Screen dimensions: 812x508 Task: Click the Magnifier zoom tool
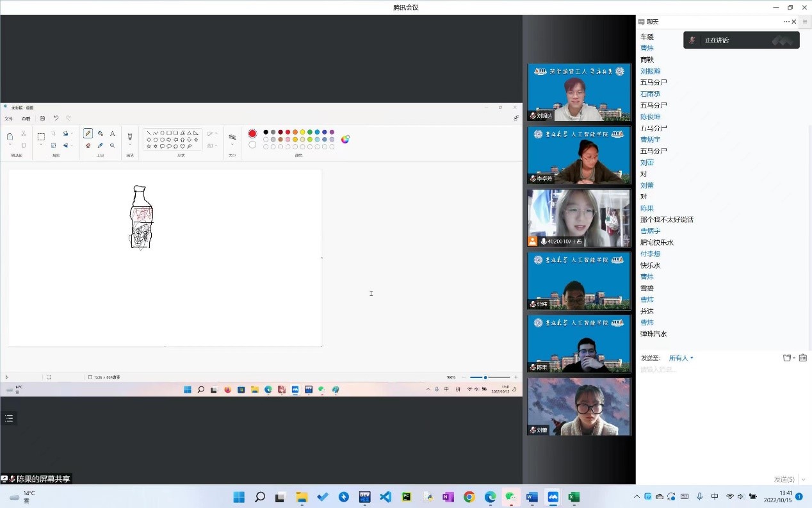112,145
